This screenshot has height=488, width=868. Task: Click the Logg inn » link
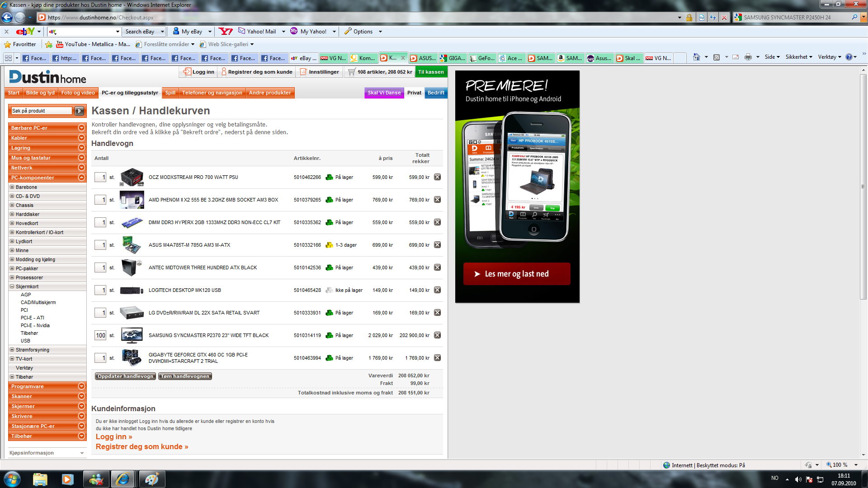(114, 436)
